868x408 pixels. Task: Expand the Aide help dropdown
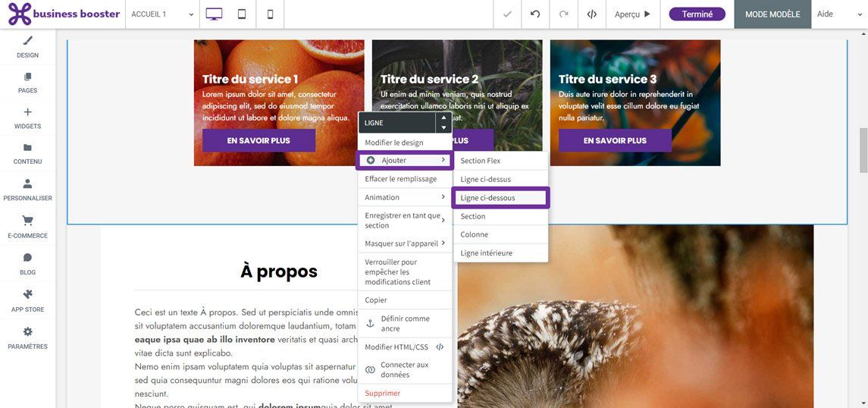point(839,14)
